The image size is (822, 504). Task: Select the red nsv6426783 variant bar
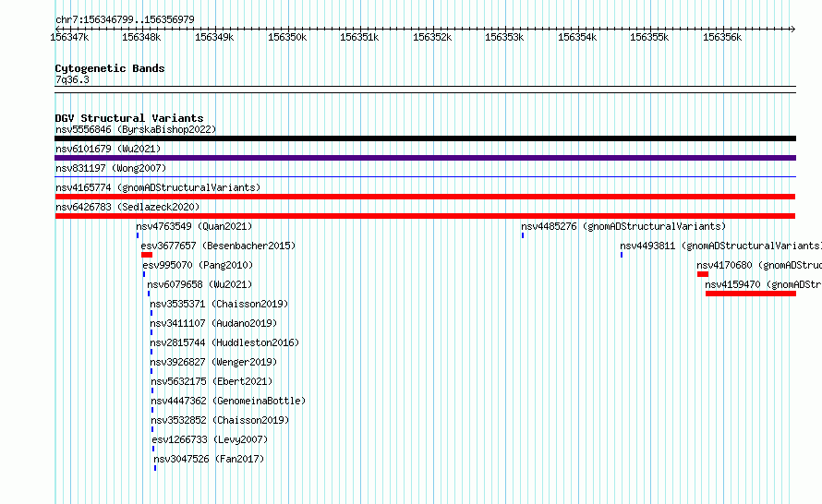425,216
